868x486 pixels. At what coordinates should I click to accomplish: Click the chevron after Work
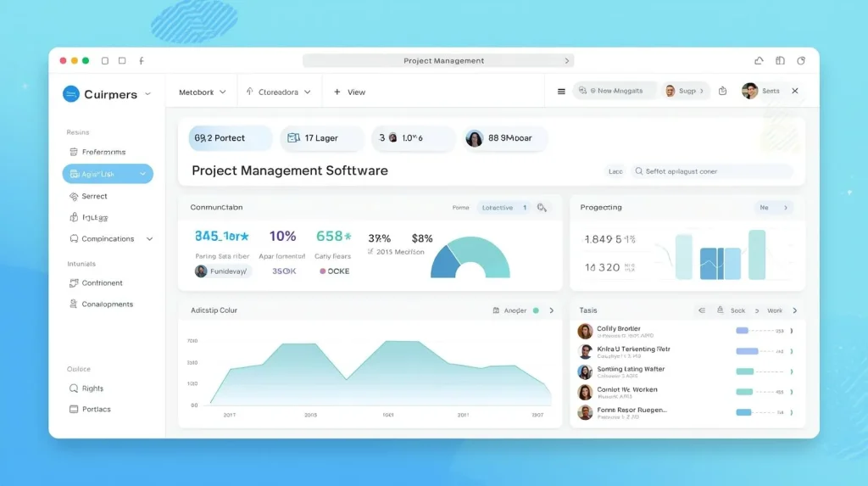(795, 311)
